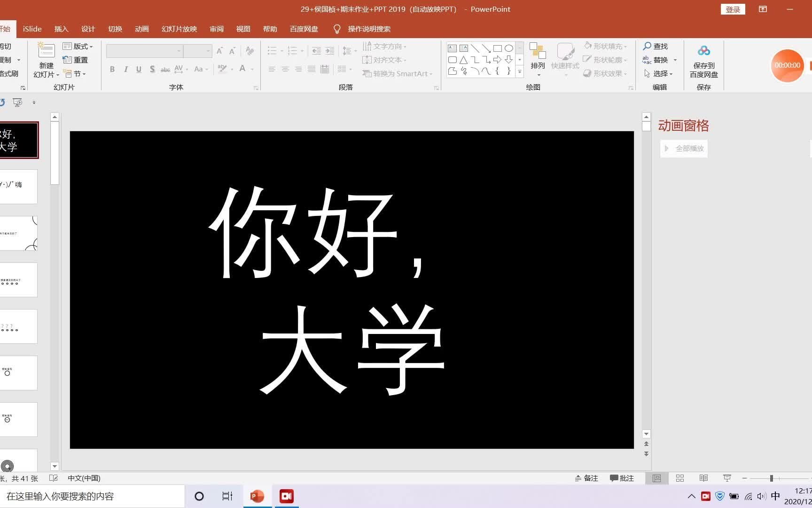Click the Reset slide icon
This screenshot has width=812, height=508.
pyautogui.click(x=67, y=60)
